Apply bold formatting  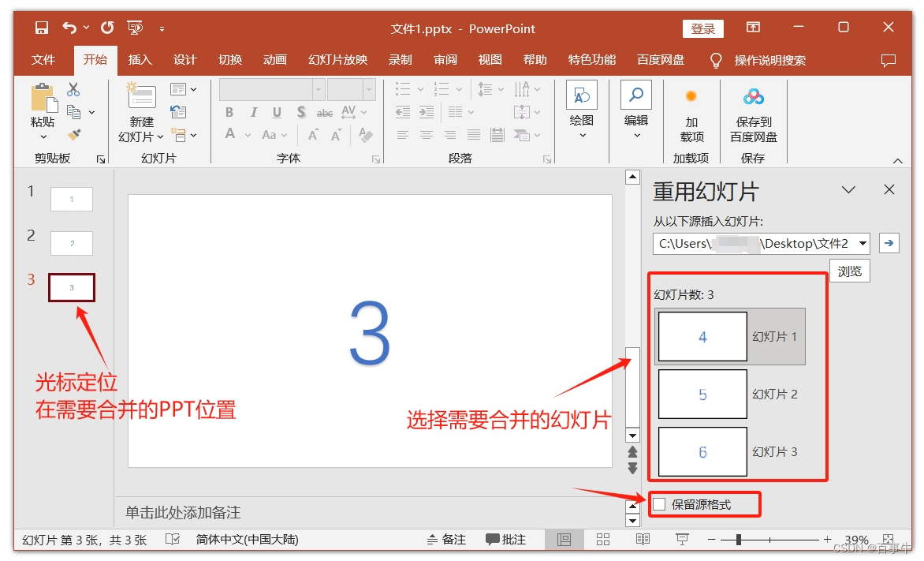[x=229, y=112]
